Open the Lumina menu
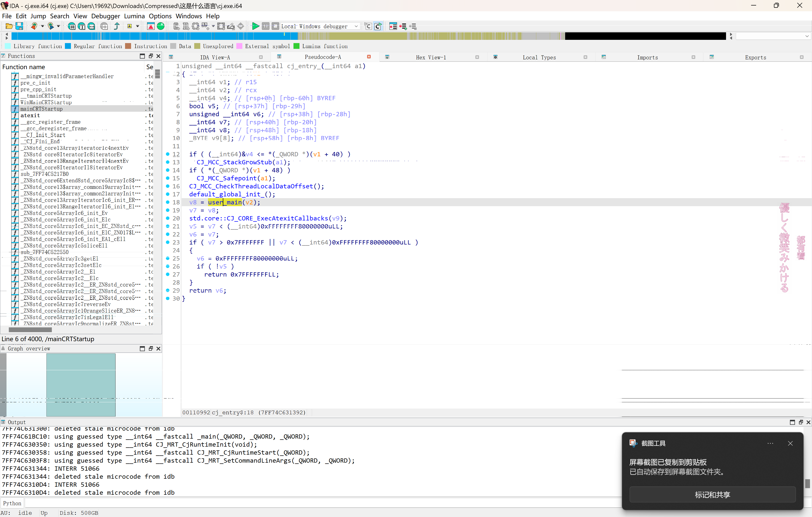The height and width of the screenshot is (517, 812). (134, 16)
